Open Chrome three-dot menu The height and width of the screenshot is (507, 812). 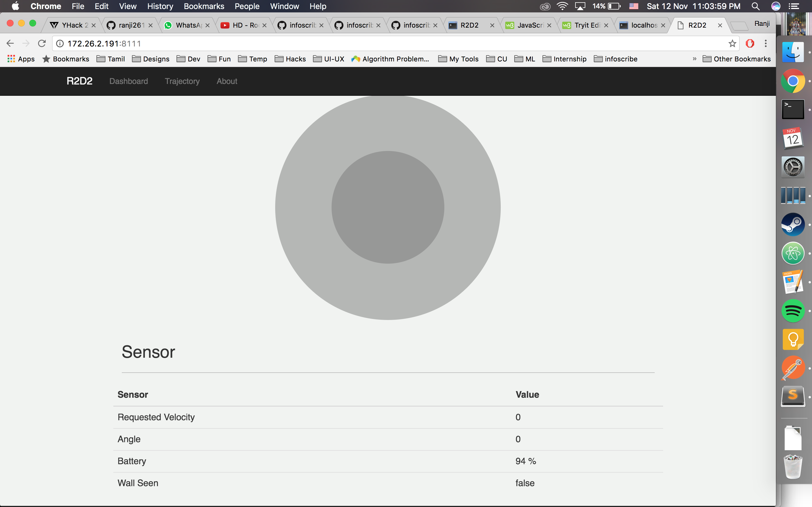[x=765, y=44]
